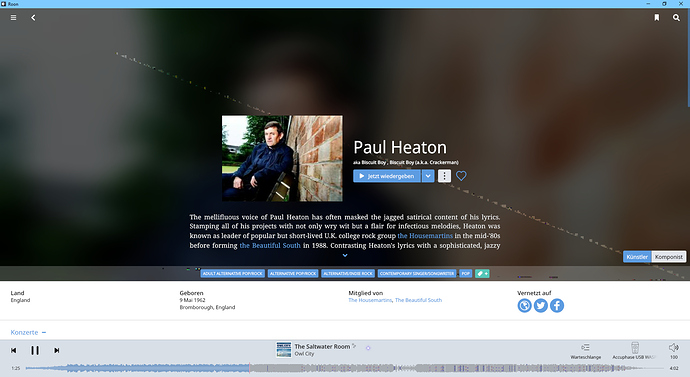This screenshot has height=377, width=690.
Task: Click the Jetzt wiedergeben play button
Action: pyautogui.click(x=387, y=176)
